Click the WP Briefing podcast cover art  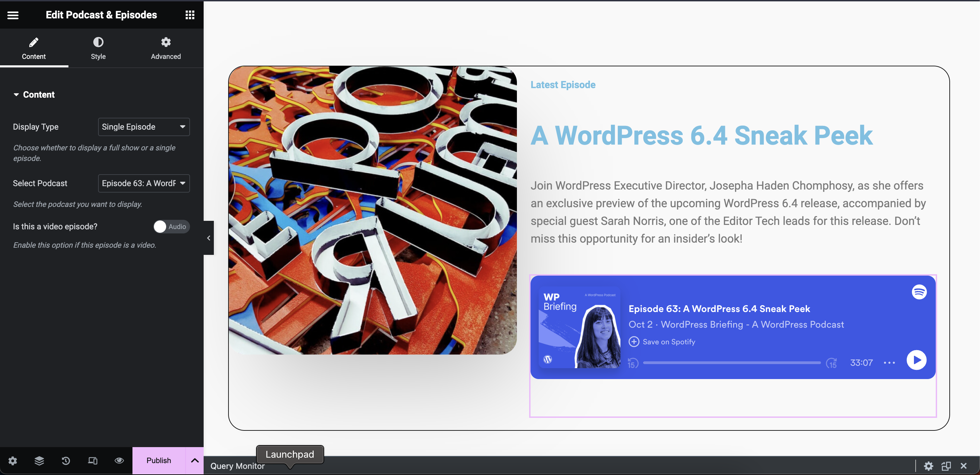[580, 327]
